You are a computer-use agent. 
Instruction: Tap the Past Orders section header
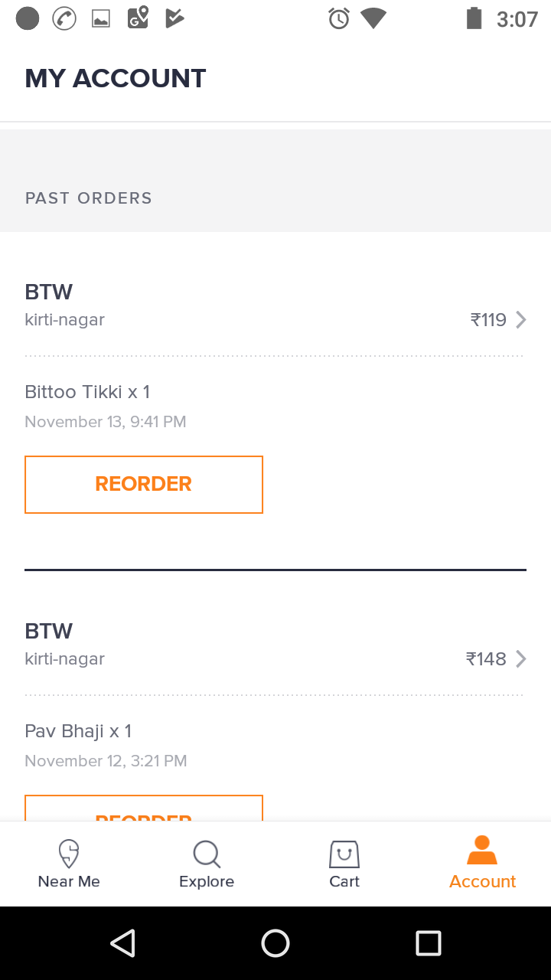[89, 198]
